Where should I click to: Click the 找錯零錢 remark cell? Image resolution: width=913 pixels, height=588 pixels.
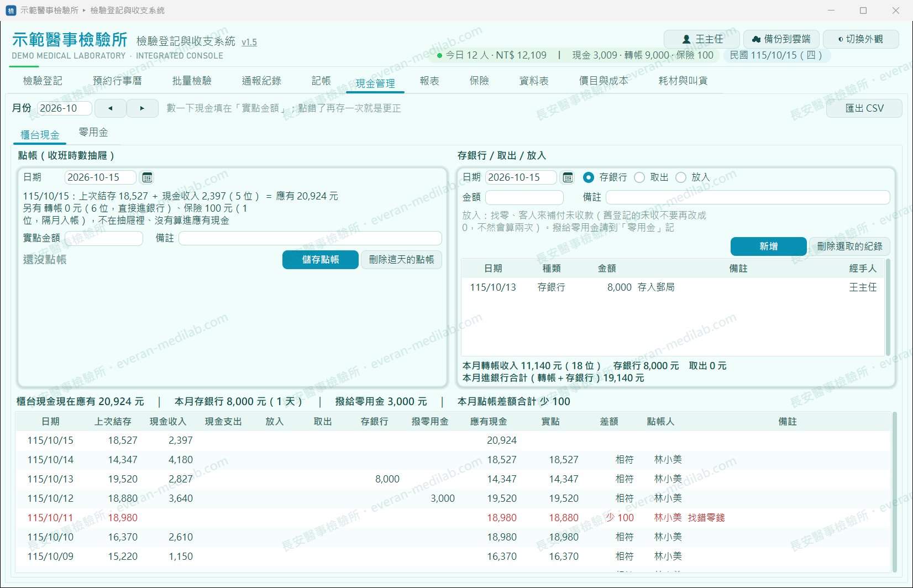tap(706, 518)
